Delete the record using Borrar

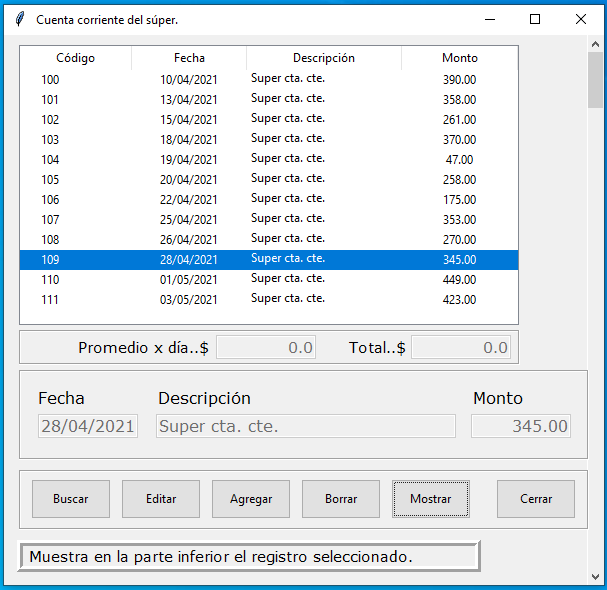[x=341, y=499]
